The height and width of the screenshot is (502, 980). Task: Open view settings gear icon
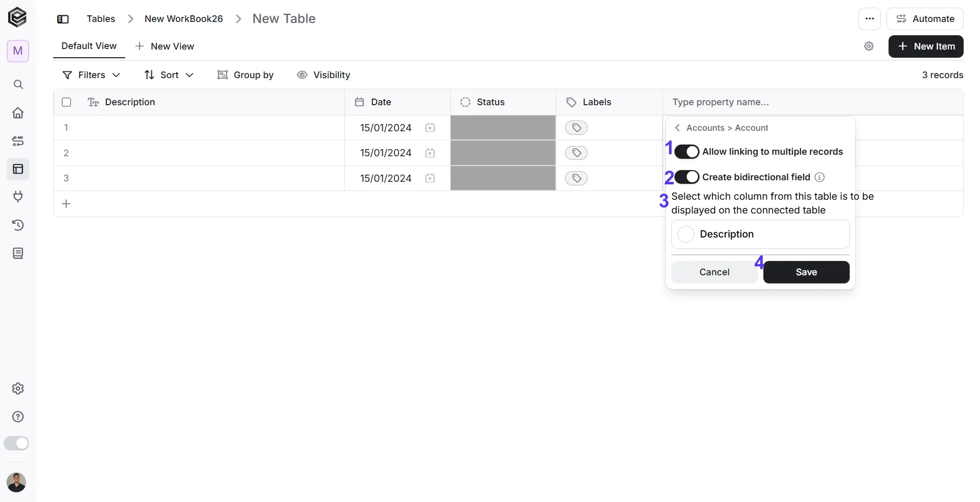click(869, 46)
